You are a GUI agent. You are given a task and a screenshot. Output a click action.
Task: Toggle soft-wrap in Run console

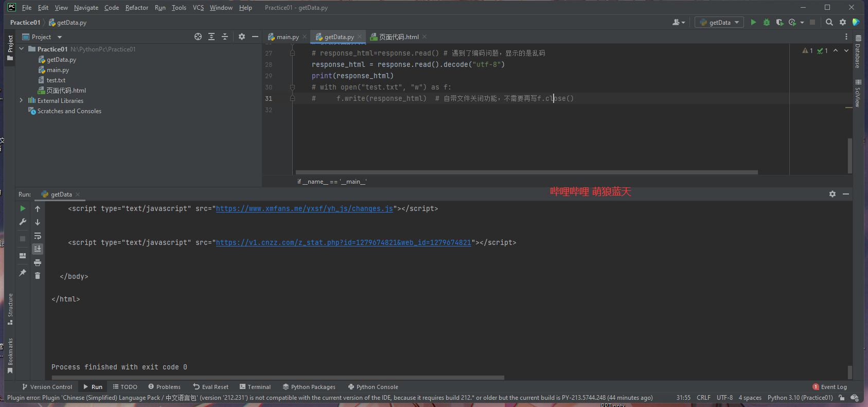[38, 236]
